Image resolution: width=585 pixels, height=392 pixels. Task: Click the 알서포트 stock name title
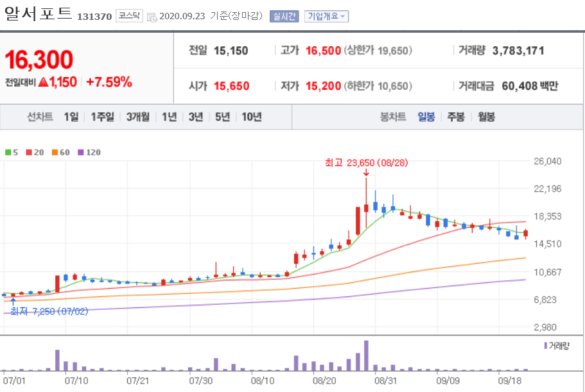[x=38, y=13]
